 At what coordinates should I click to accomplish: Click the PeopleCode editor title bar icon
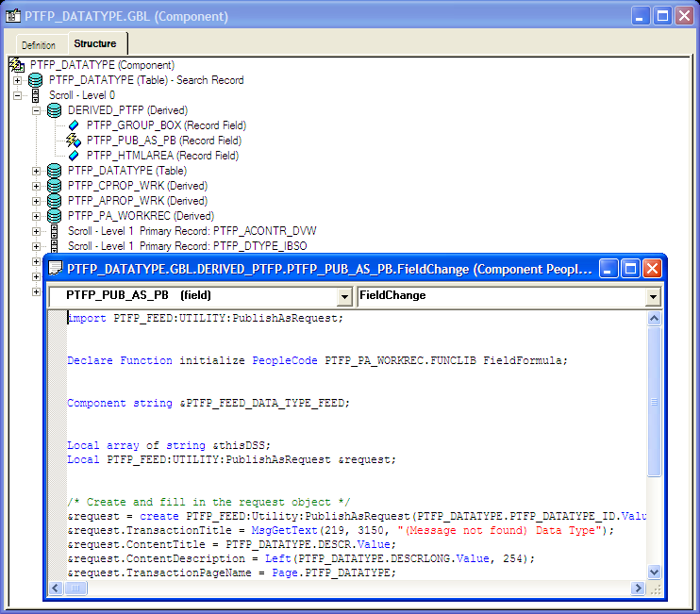[56, 268]
